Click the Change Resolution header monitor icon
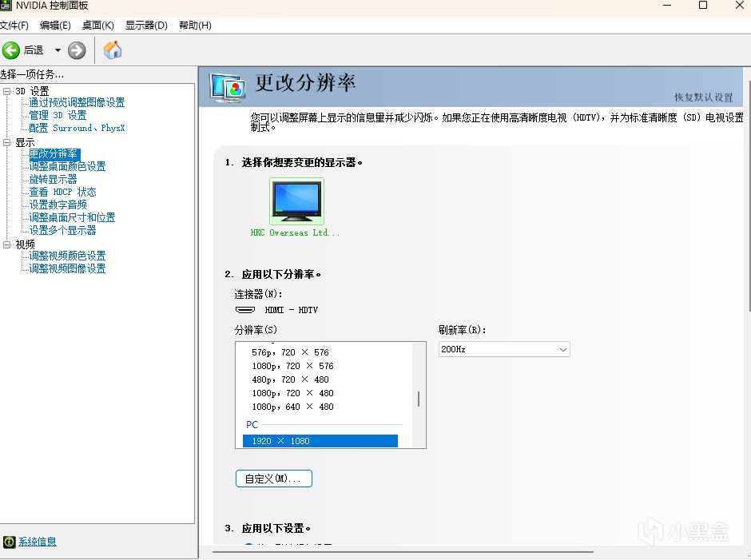The image size is (751, 560). 228,87
